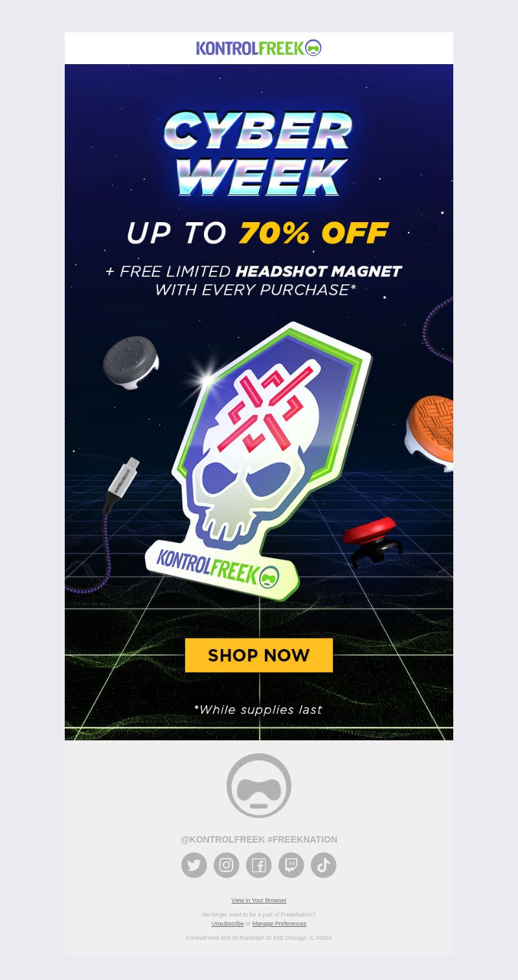The height and width of the screenshot is (980, 518).
Task: Open Manage Preferences link
Action: (279, 924)
